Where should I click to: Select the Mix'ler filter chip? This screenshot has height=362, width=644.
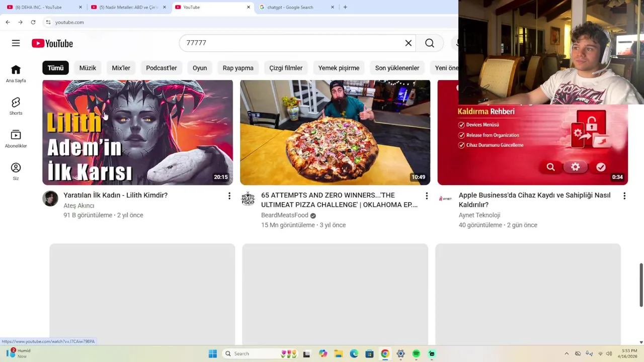121,68
